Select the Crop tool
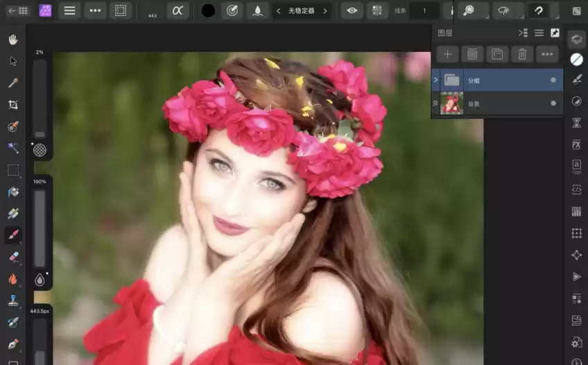 pos(12,105)
